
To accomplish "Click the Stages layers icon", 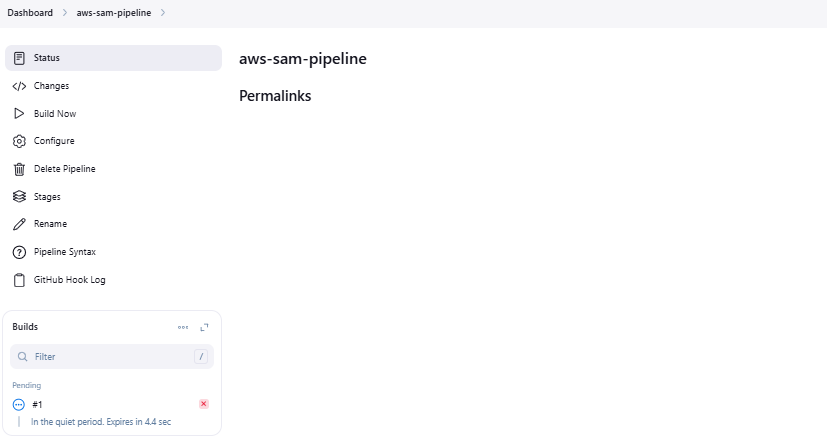I will point(19,197).
